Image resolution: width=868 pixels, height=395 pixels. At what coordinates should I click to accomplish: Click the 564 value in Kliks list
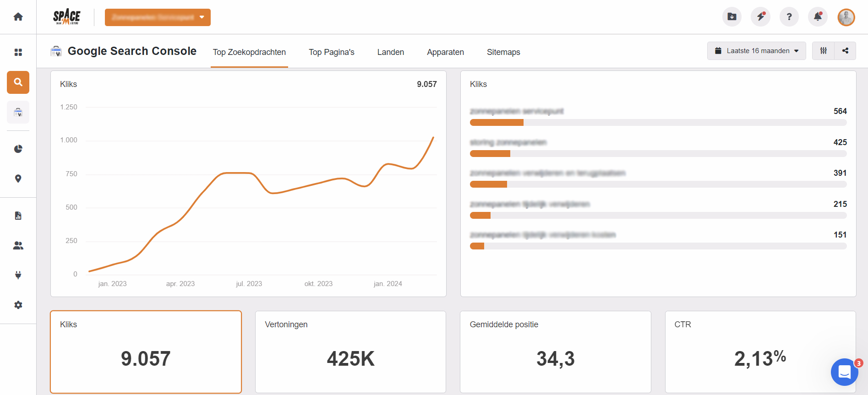[840, 111]
